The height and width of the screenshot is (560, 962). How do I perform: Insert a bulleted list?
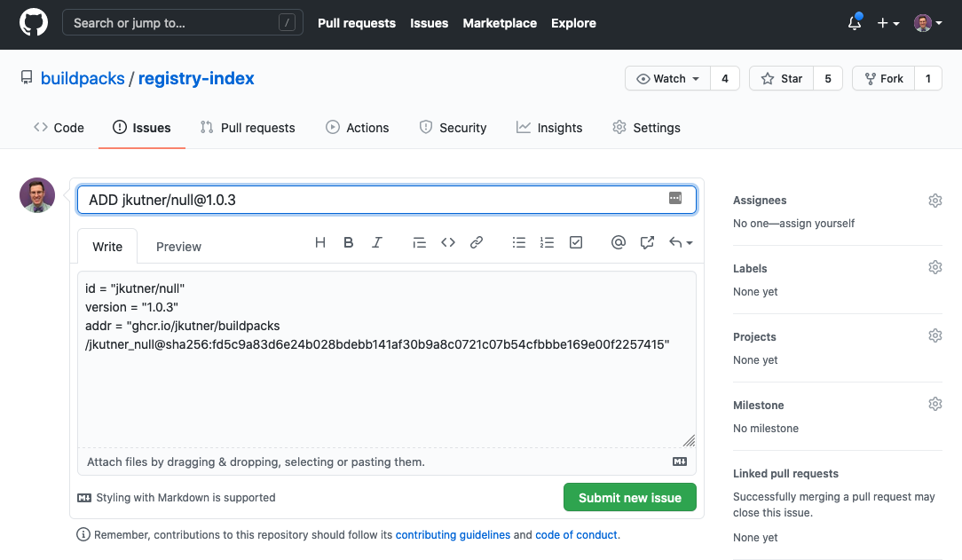pyautogui.click(x=519, y=242)
